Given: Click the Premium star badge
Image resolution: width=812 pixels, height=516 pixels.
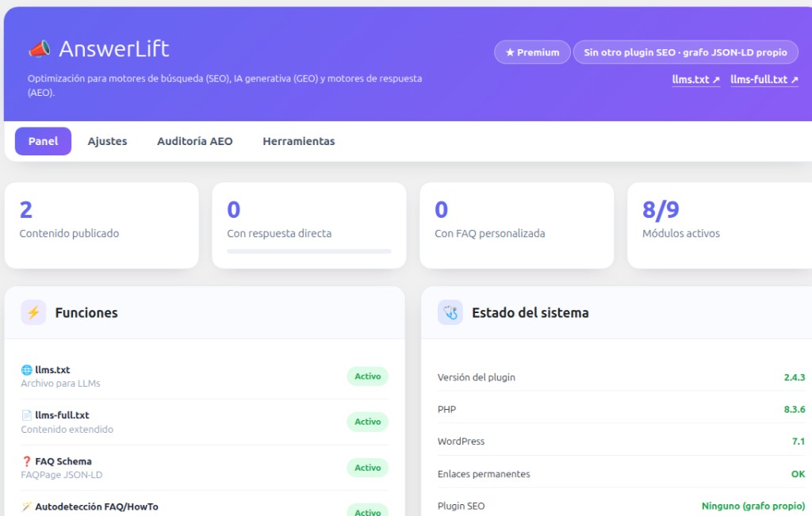Looking at the screenshot, I should point(532,52).
